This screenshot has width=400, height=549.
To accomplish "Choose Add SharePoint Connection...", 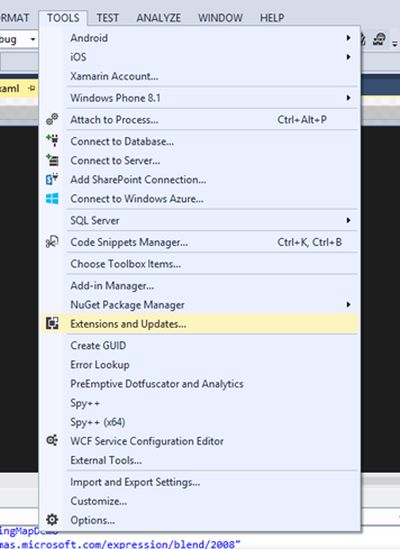I will point(200,179).
